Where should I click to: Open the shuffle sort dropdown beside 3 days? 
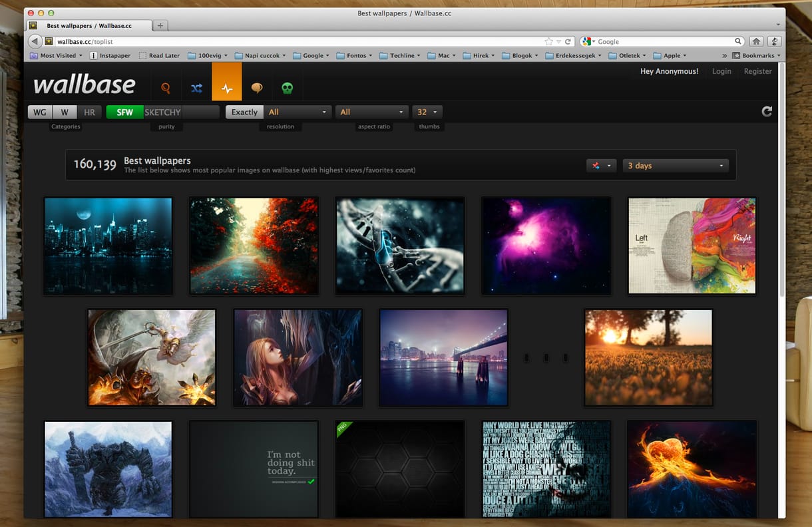(x=602, y=166)
